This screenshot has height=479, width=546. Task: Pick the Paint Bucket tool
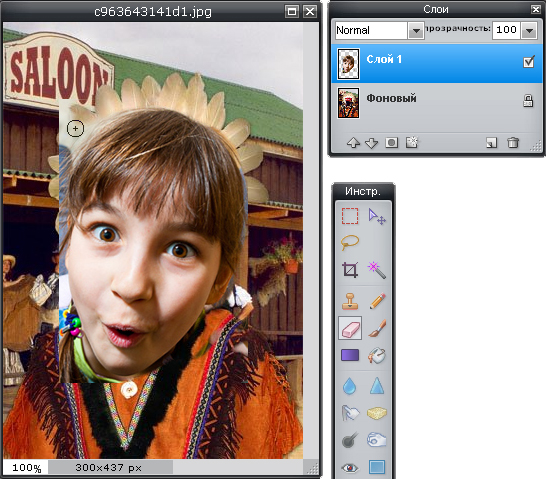pos(377,355)
